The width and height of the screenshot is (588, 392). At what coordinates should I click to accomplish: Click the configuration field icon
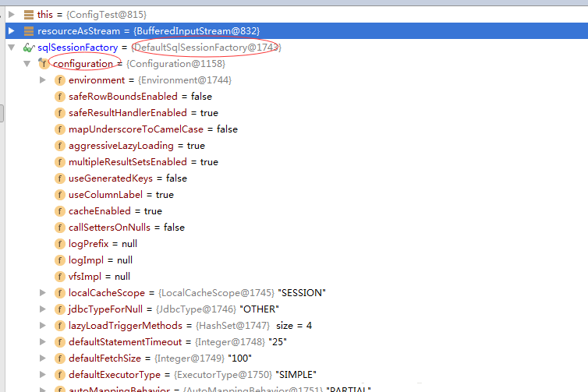[x=44, y=64]
